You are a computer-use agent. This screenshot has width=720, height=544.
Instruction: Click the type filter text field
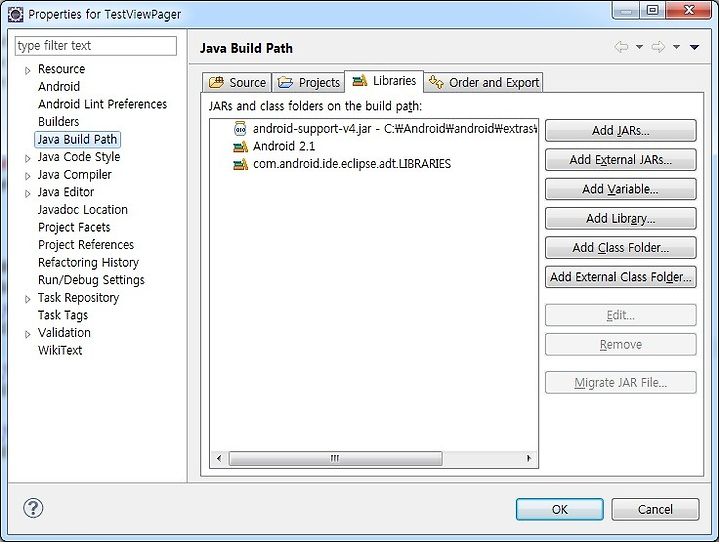pos(96,46)
